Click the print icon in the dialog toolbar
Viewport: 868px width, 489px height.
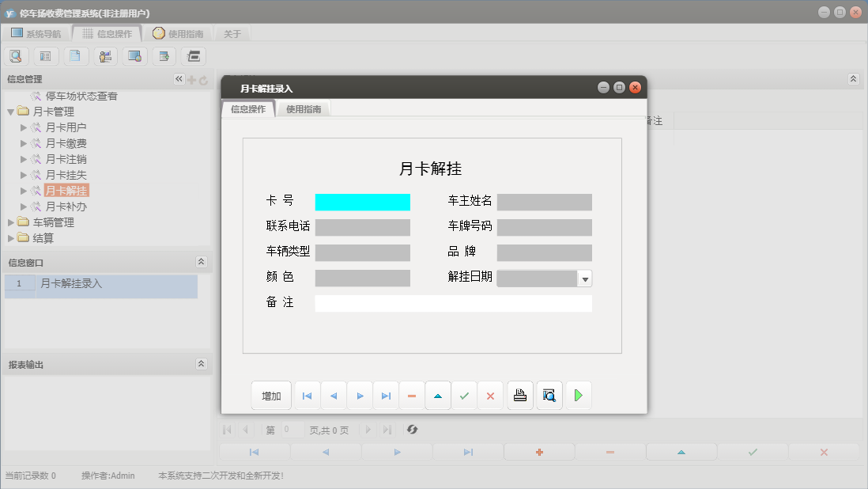tap(519, 395)
